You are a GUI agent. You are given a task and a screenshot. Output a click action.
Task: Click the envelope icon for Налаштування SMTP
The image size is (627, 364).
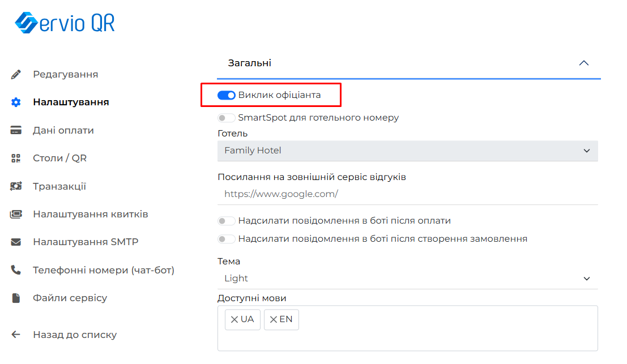pyautogui.click(x=16, y=242)
